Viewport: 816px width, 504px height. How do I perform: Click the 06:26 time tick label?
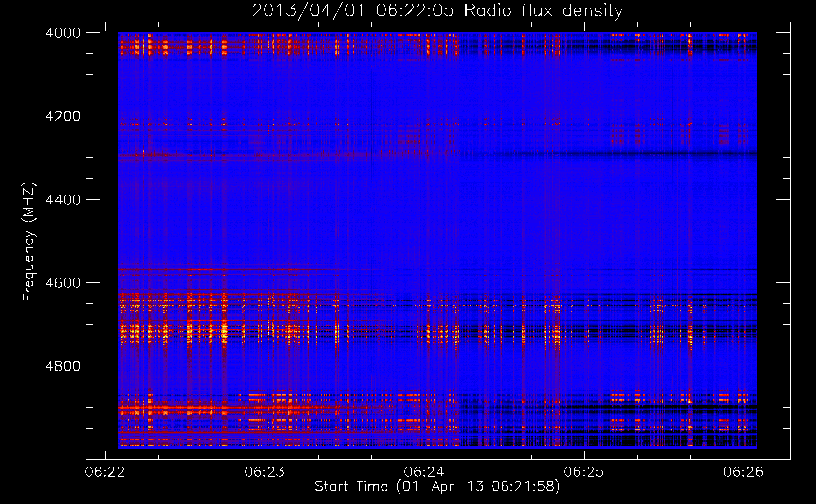point(743,472)
